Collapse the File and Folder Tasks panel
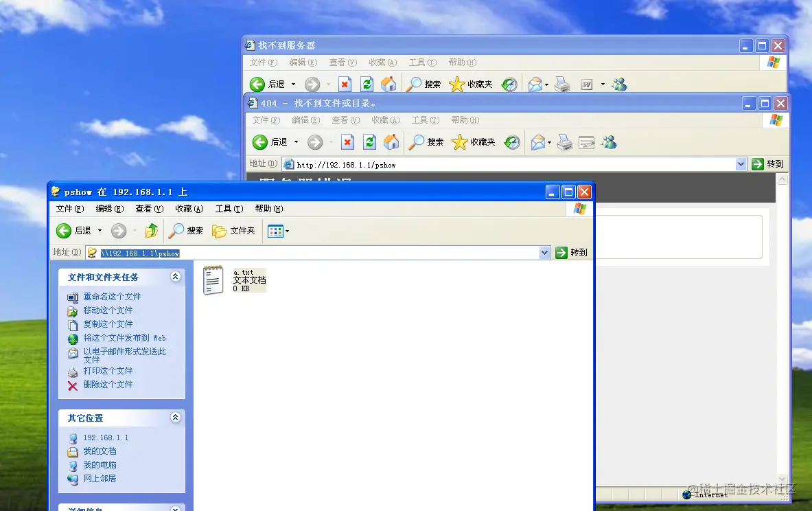The width and height of the screenshot is (812, 511). (176, 277)
